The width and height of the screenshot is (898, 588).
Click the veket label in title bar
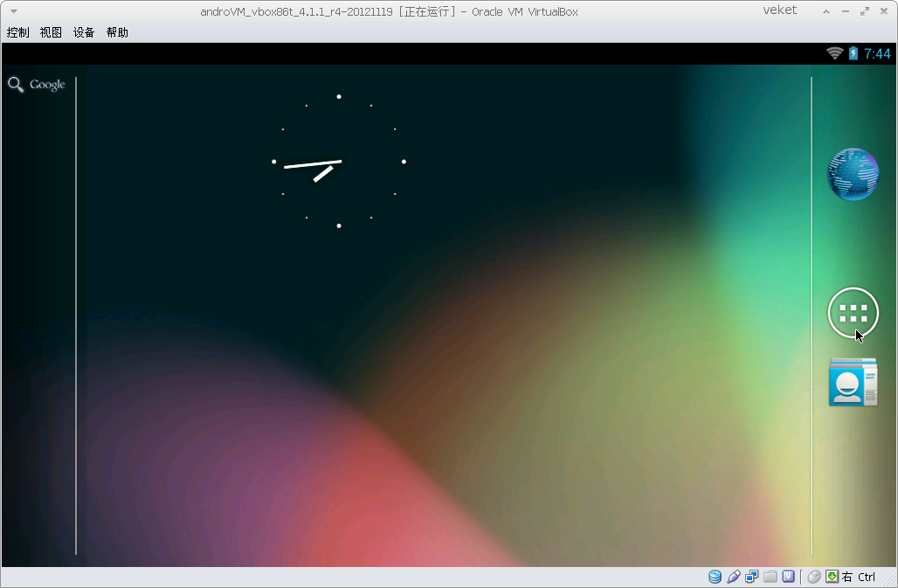tap(779, 10)
